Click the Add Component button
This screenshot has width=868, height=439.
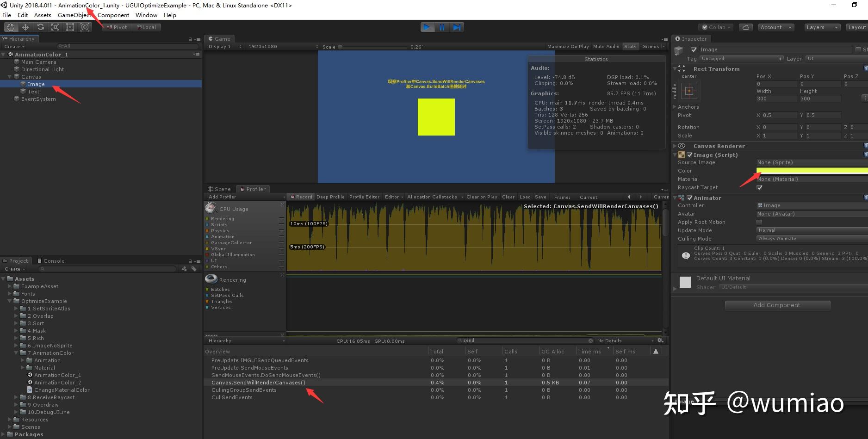[x=777, y=305]
